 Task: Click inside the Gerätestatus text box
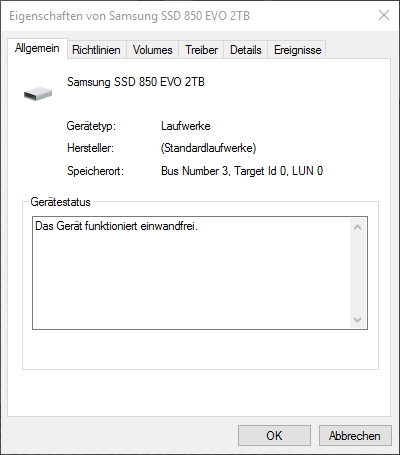[x=191, y=273]
